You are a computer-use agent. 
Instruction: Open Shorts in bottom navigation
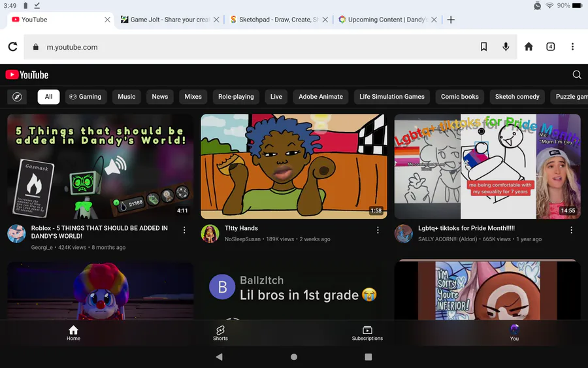point(220,333)
